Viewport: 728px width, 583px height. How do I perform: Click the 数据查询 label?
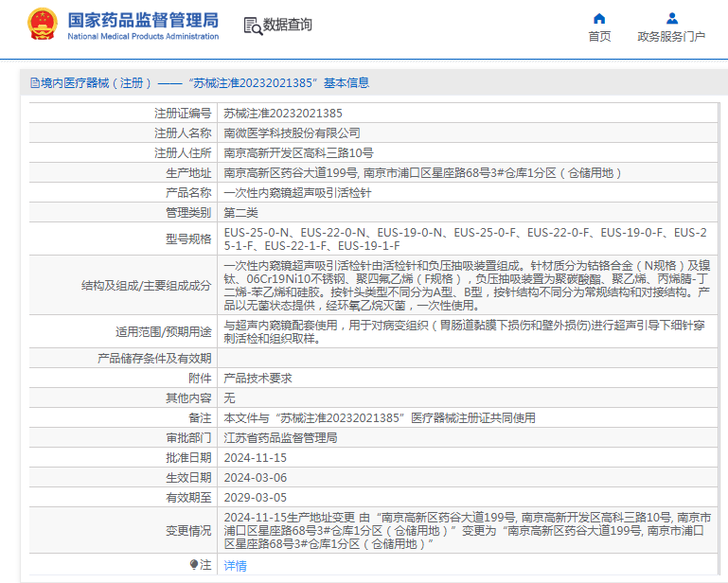(288, 25)
